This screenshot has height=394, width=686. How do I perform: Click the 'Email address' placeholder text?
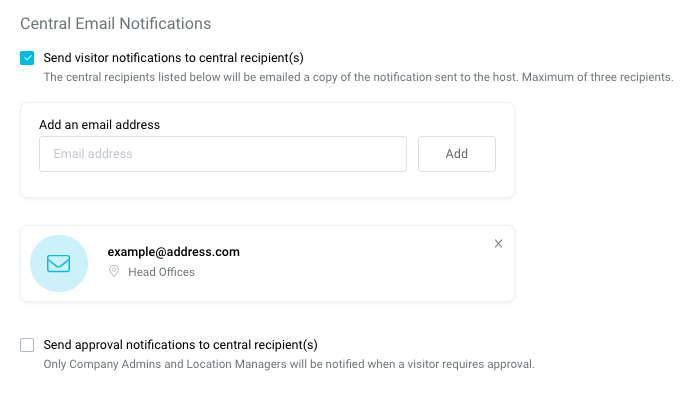click(x=93, y=153)
